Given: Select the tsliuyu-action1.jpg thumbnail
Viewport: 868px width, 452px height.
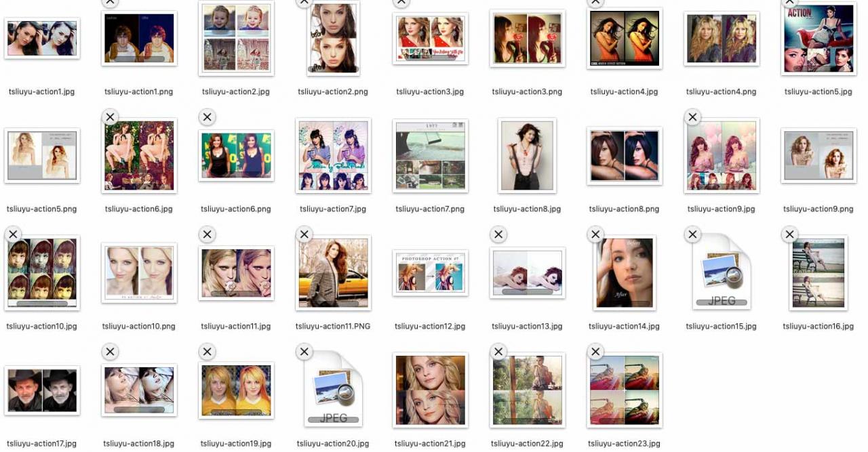Looking at the screenshot, I should click(42, 38).
